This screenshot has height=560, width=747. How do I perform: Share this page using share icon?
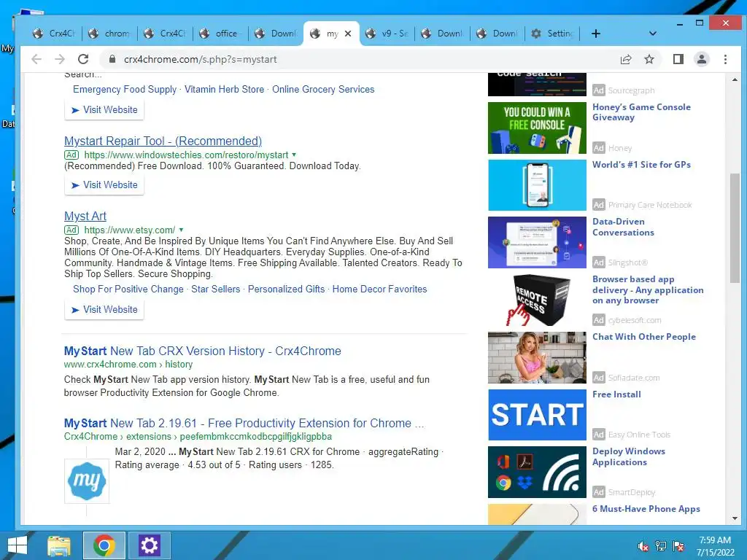point(625,59)
